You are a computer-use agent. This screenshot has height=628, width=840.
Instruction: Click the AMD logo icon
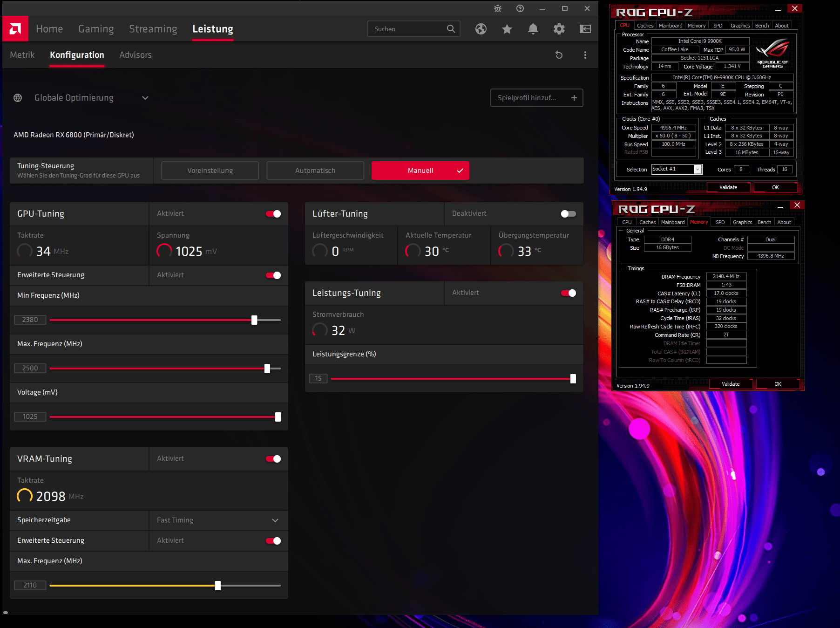(15, 29)
